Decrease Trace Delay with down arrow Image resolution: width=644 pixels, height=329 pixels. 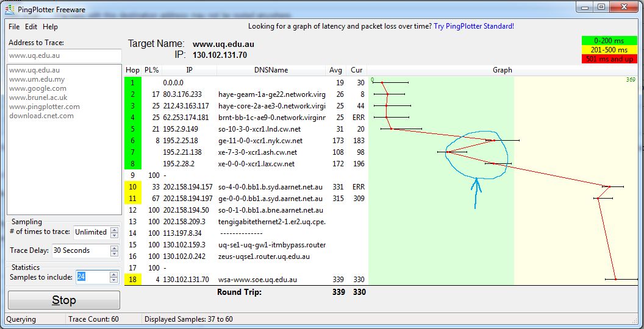click(x=115, y=253)
